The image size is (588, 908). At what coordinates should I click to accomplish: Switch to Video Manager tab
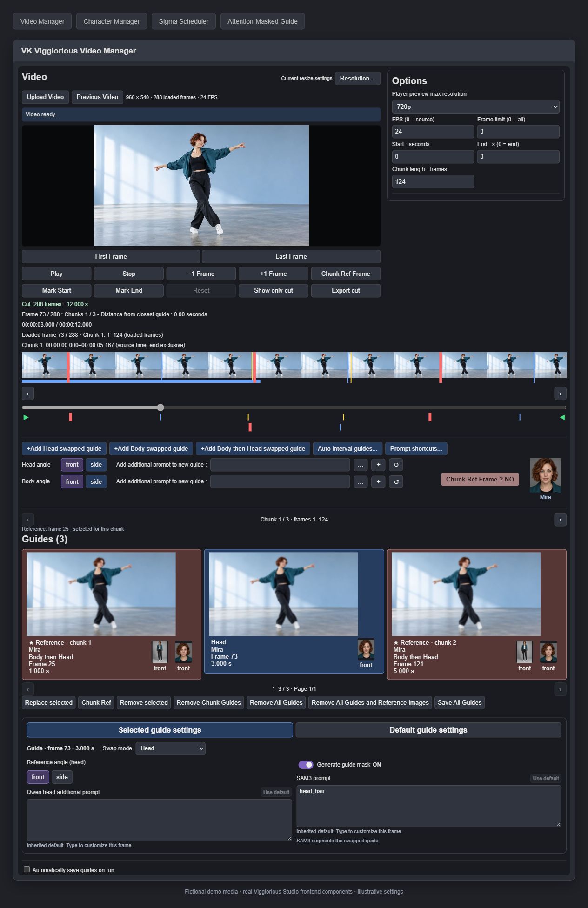42,21
